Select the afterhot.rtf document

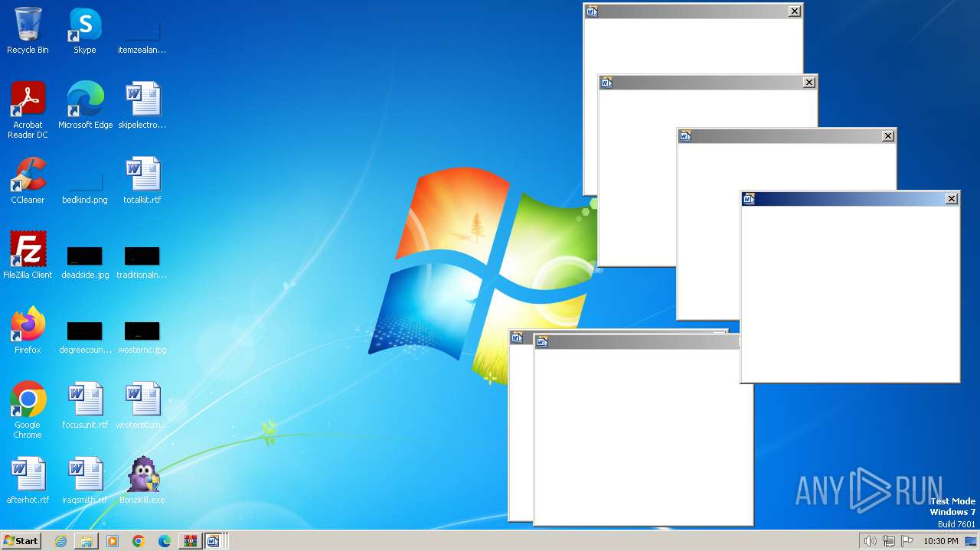28,480
